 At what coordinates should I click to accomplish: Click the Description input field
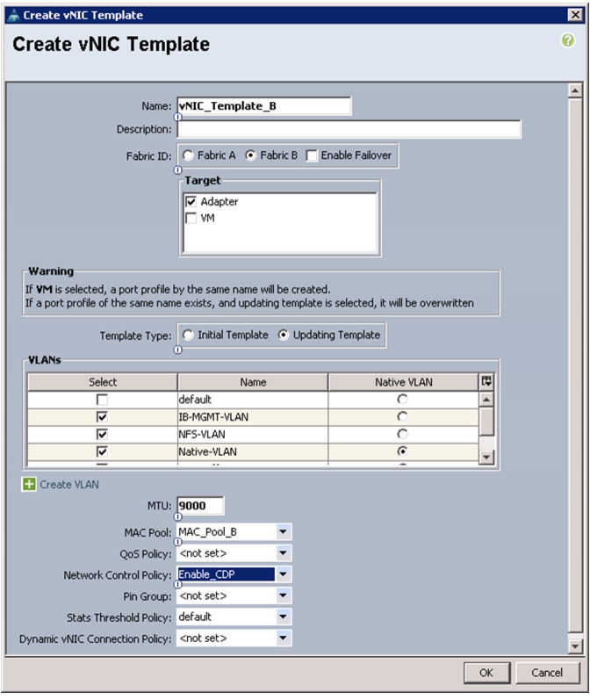tap(349, 129)
